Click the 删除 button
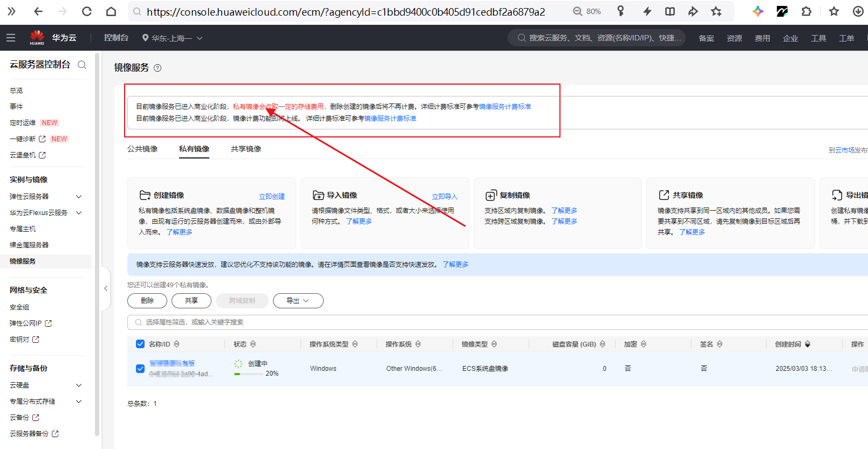 (x=147, y=301)
